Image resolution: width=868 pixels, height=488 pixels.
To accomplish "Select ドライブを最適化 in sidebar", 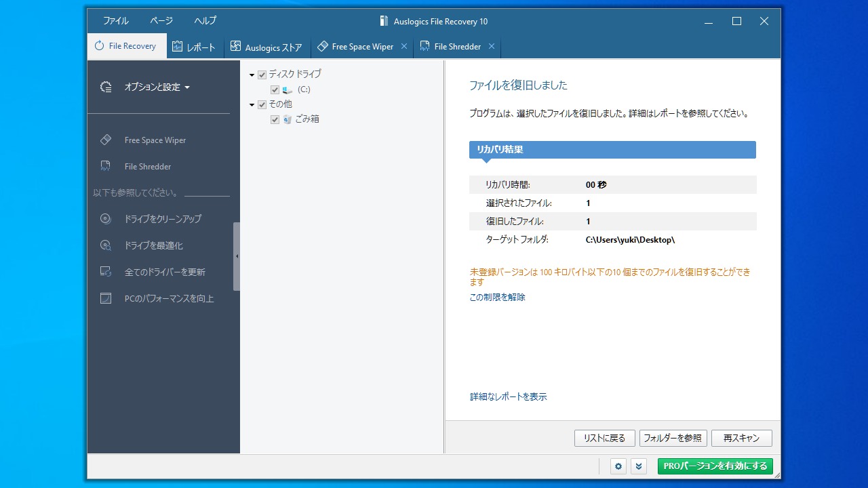I will pyautogui.click(x=154, y=245).
